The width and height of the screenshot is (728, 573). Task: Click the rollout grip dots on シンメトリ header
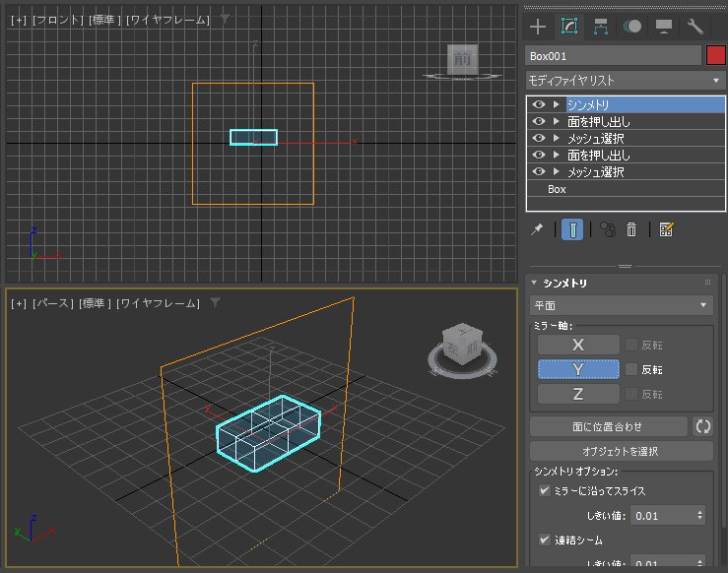coord(707,283)
